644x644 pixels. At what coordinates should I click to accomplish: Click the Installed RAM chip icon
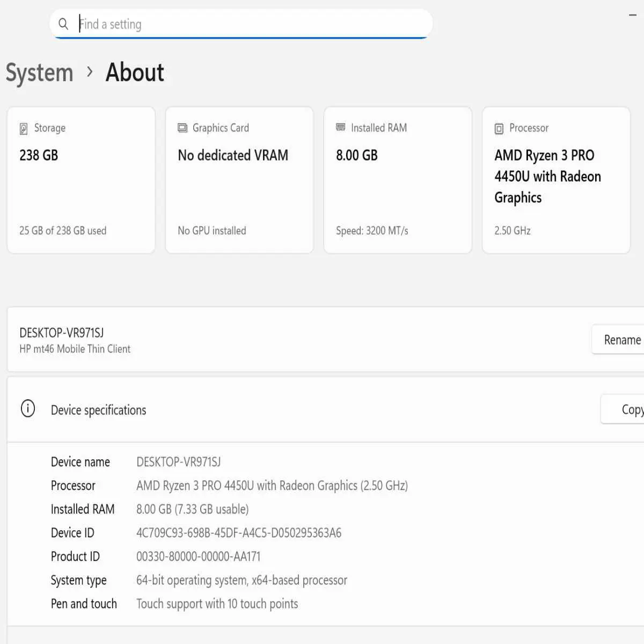click(341, 127)
